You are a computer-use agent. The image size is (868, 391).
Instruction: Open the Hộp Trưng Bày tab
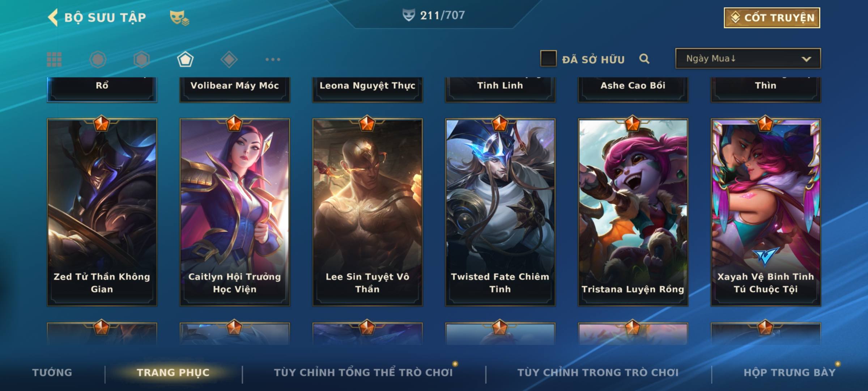tap(790, 373)
